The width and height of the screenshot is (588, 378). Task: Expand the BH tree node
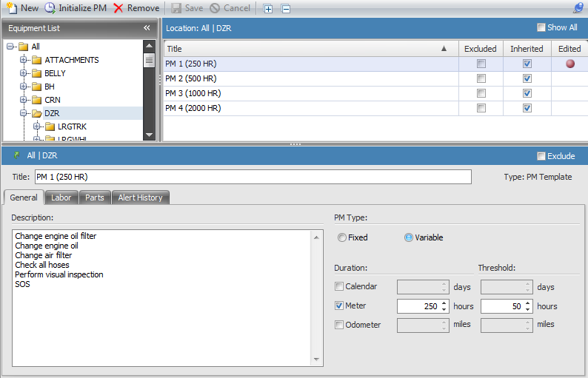[23, 87]
